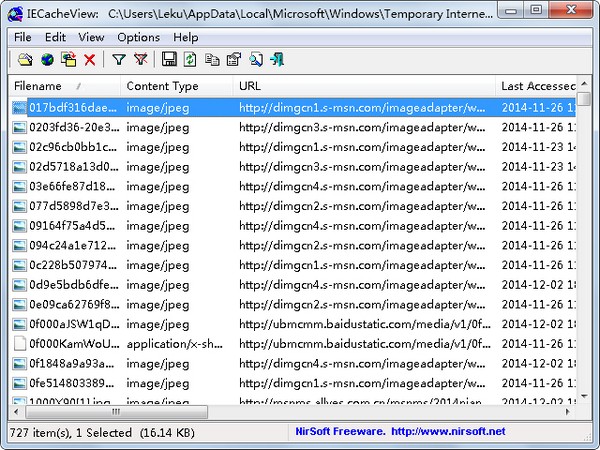600x450 pixels.
Task: Select file 0e09ca62769f8
Action: [74, 305]
